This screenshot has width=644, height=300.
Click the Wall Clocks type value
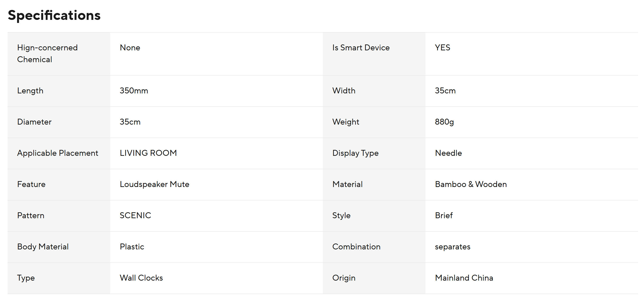pos(141,278)
